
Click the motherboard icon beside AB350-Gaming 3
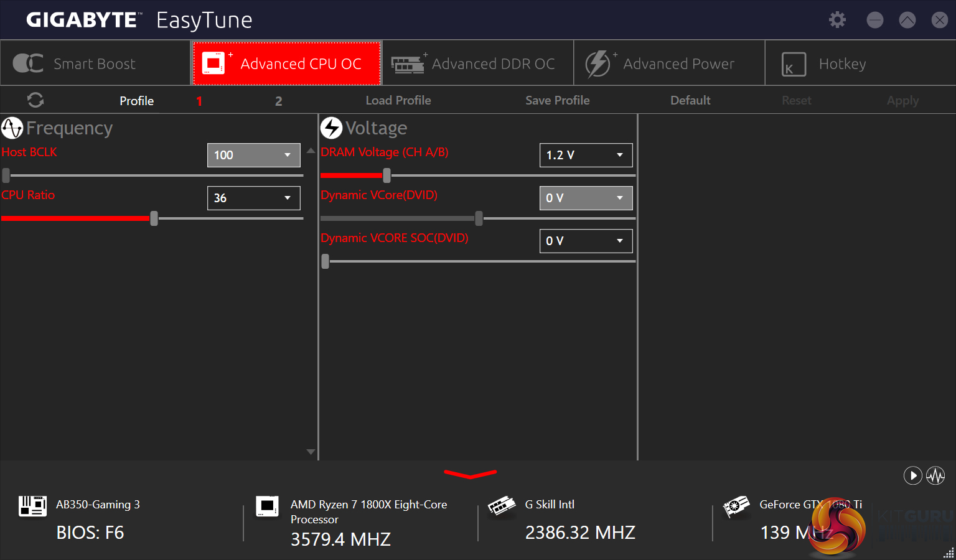click(x=32, y=506)
